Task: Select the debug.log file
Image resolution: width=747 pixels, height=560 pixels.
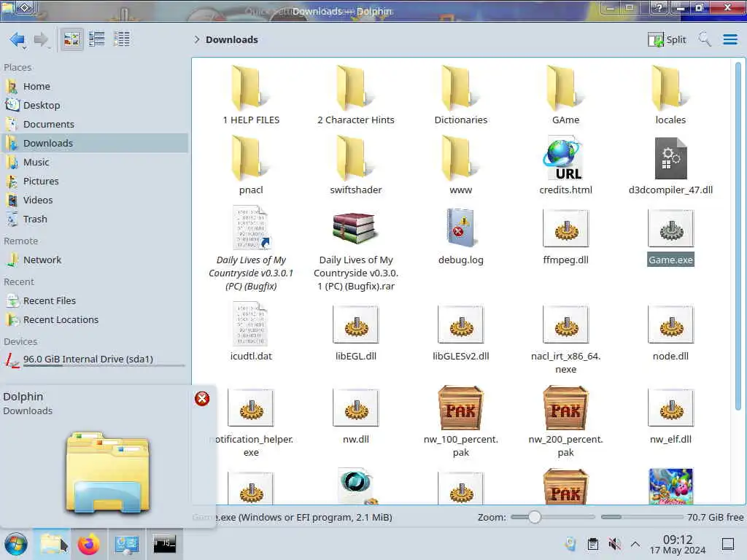Action: point(461,236)
